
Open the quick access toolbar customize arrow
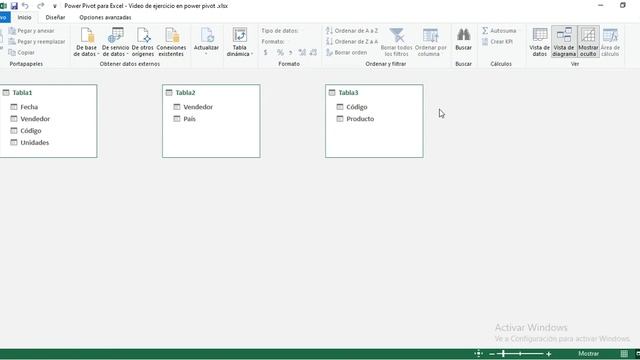click(x=55, y=6)
